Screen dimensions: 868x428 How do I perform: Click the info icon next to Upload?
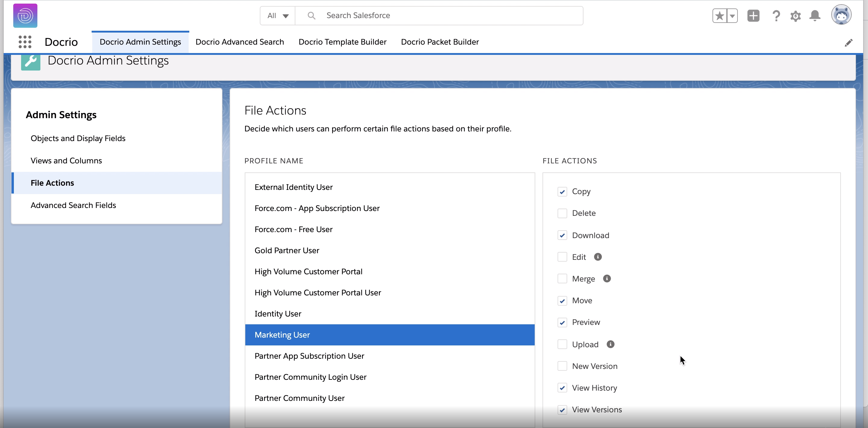[611, 344]
